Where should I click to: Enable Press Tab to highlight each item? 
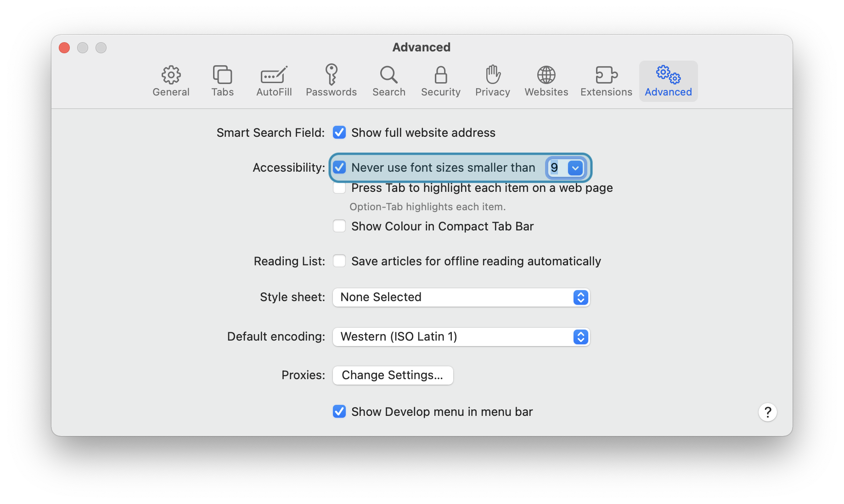point(339,188)
